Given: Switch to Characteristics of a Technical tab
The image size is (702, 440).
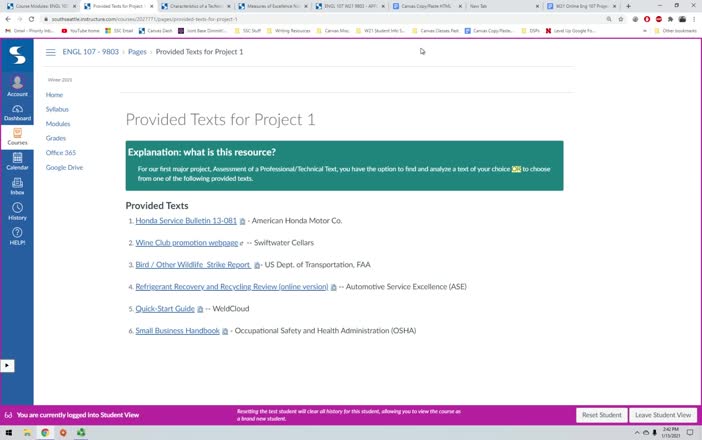Looking at the screenshot, I should (196, 6).
